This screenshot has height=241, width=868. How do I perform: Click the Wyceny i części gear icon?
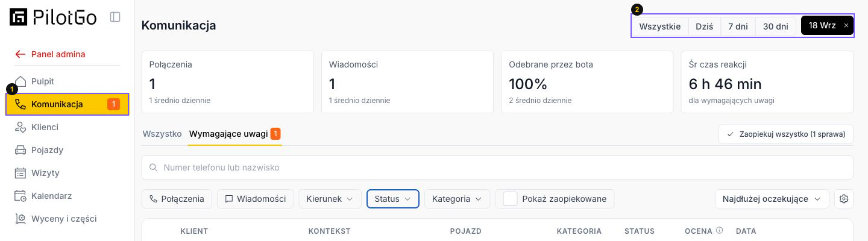click(x=20, y=219)
